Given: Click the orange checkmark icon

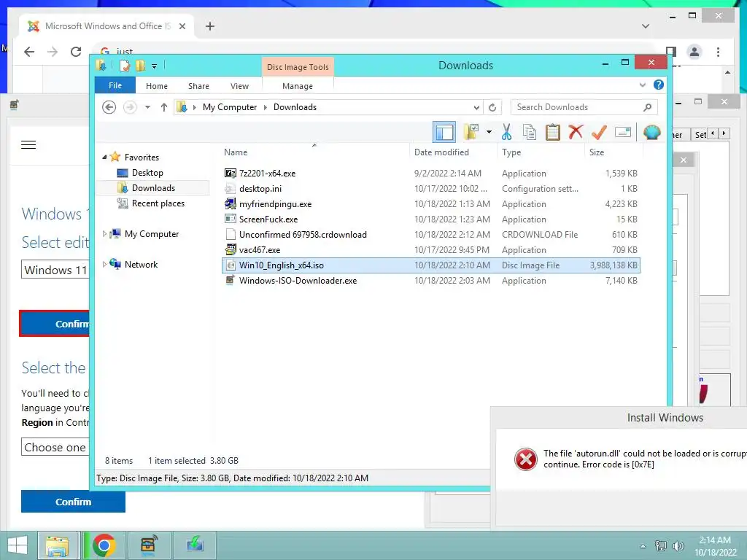Looking at the screenshot, I should click(x=599, y=132).
